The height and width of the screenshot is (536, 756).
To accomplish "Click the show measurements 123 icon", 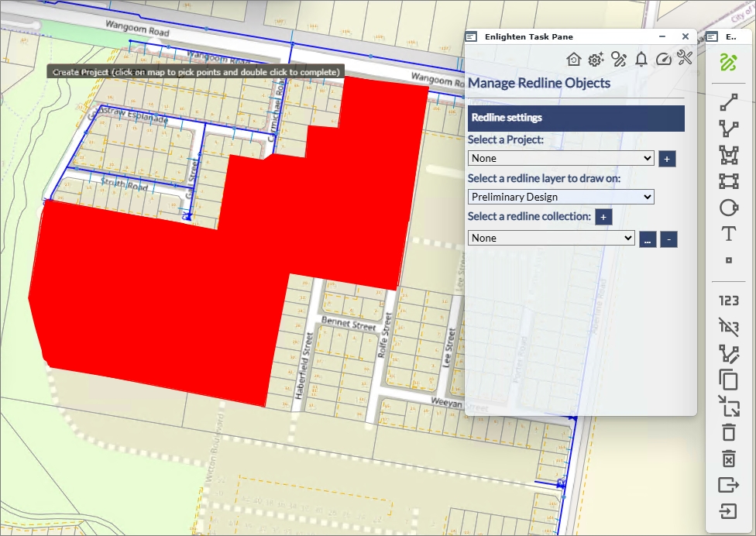I will point(728,301).
